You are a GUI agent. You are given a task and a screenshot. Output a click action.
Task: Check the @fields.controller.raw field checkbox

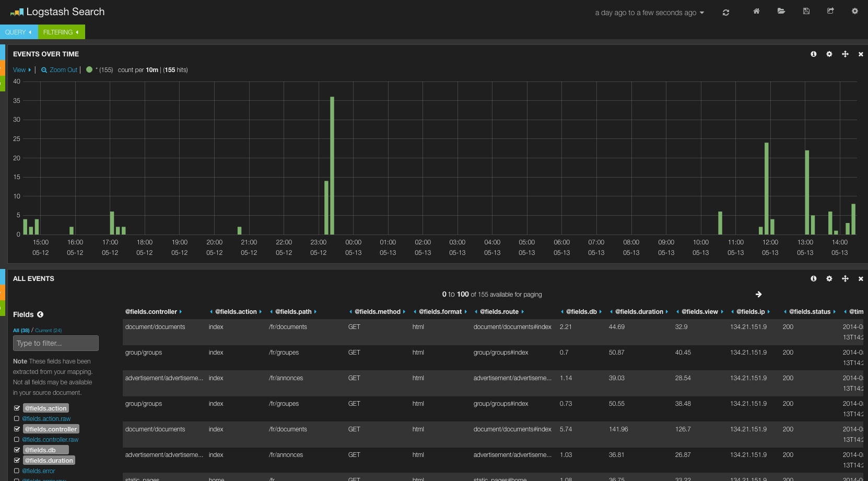pos(17,440)
